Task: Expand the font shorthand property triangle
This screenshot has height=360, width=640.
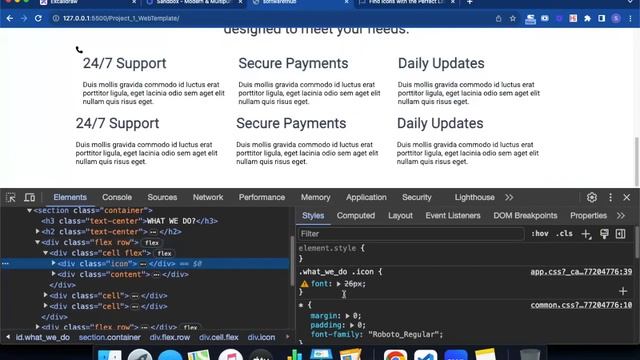Action: pyautogui.click(x=339, y=284)
